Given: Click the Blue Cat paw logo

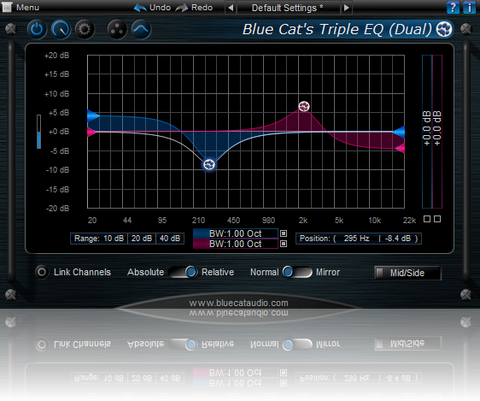Looking at the screenshot, I should (x=444, y=29).
